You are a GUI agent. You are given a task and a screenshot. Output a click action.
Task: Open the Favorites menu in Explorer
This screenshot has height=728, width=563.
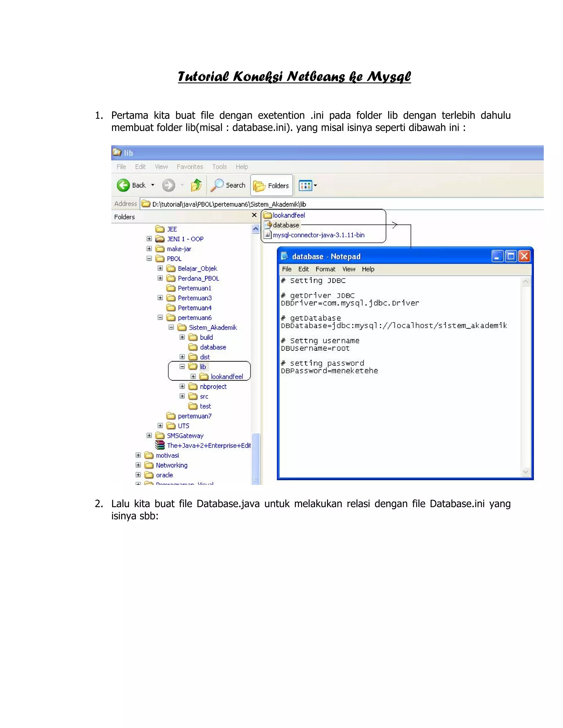(190, 167)
